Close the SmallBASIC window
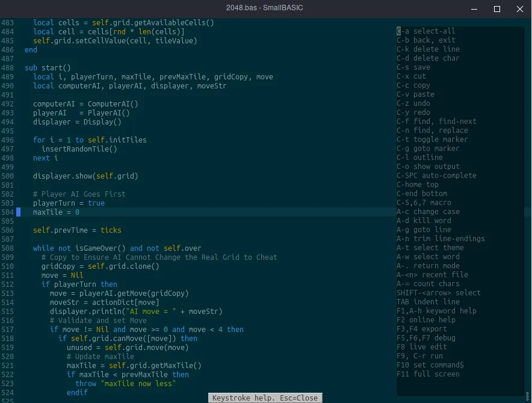This screenshot has width=532, height=403. coord(520,9)
